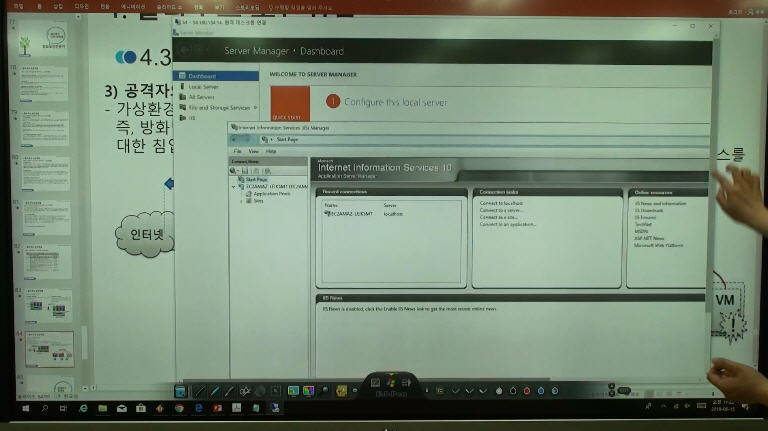Open action center notification icon
Image resolution: width=768 pixels, height=431 pixels.
pos(745,407)
